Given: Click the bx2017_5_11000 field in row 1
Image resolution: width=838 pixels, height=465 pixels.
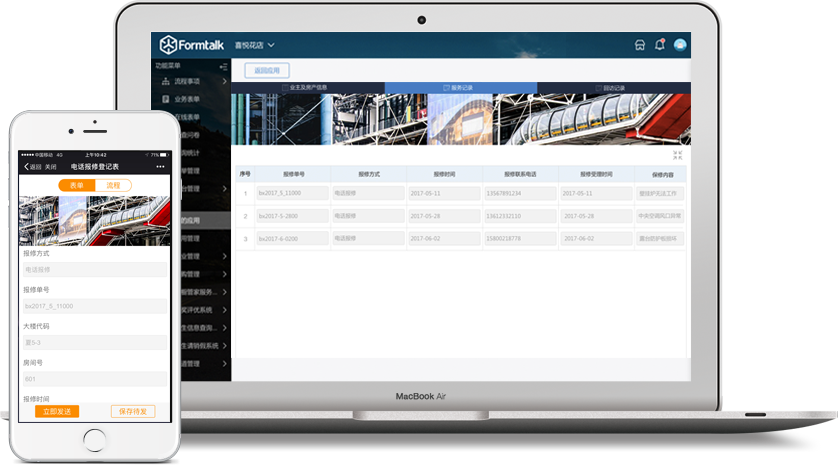Looking at the screenshot, I should pyautogui.click(x=292, y=193).
